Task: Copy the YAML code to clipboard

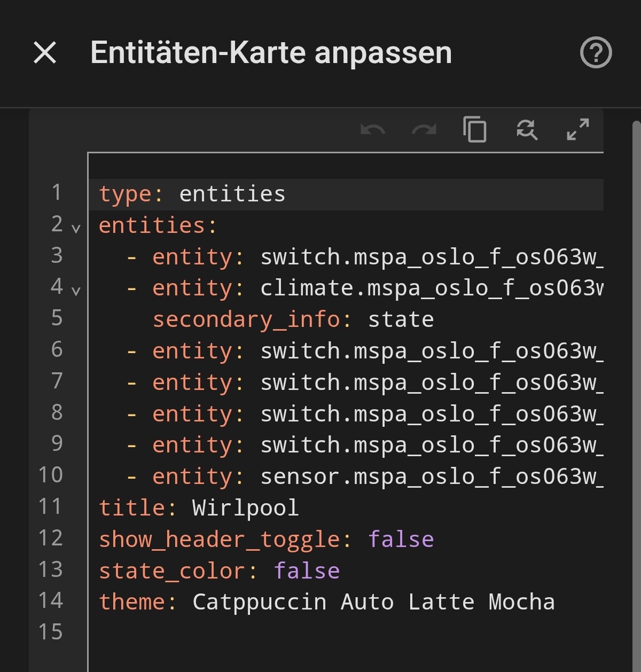Action: [x=475, y=130]
